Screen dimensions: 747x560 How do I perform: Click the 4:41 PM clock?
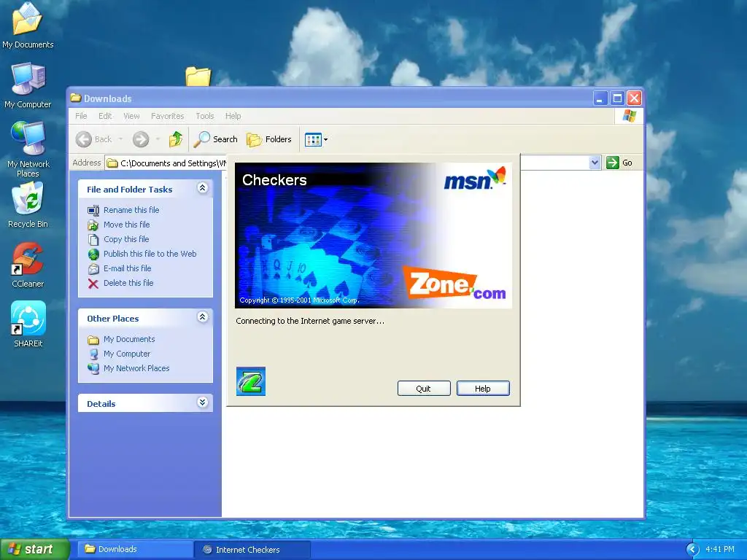(720, 549)
